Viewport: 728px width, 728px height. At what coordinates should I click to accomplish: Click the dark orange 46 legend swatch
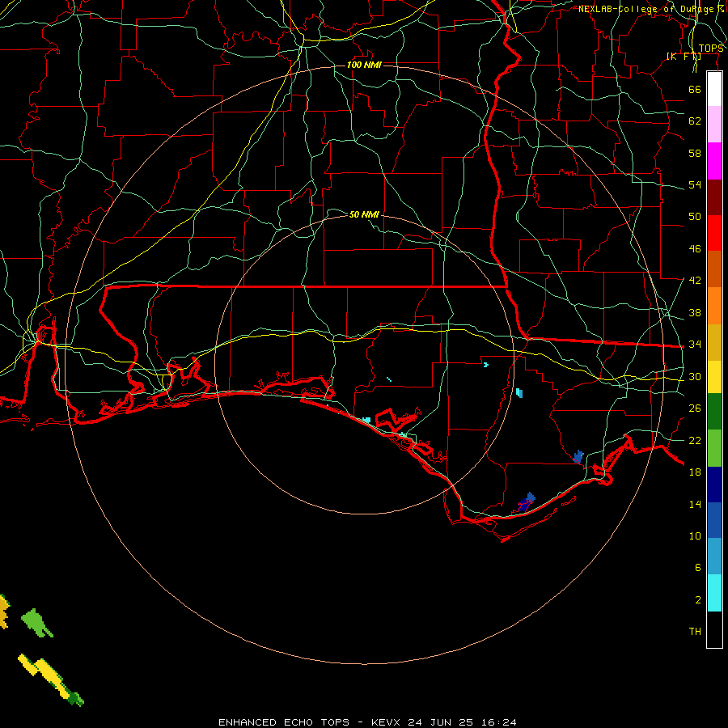[x=714, y=269]
